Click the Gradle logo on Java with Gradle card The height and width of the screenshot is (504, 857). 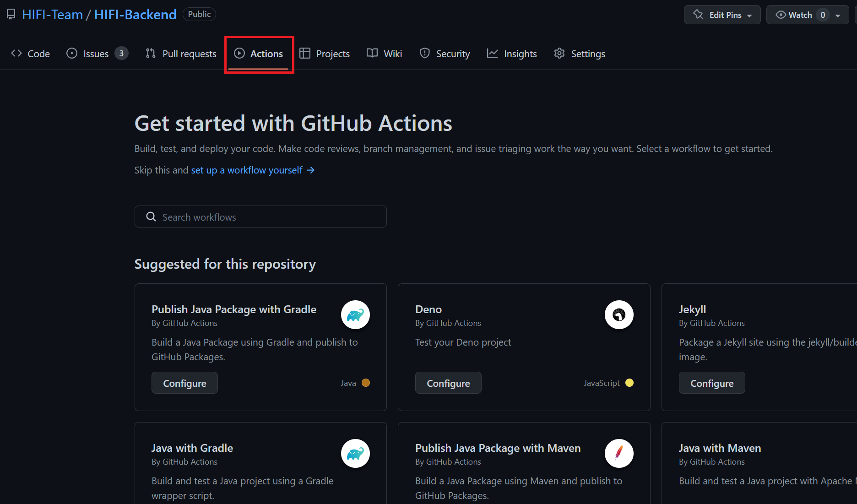(355, 454)
